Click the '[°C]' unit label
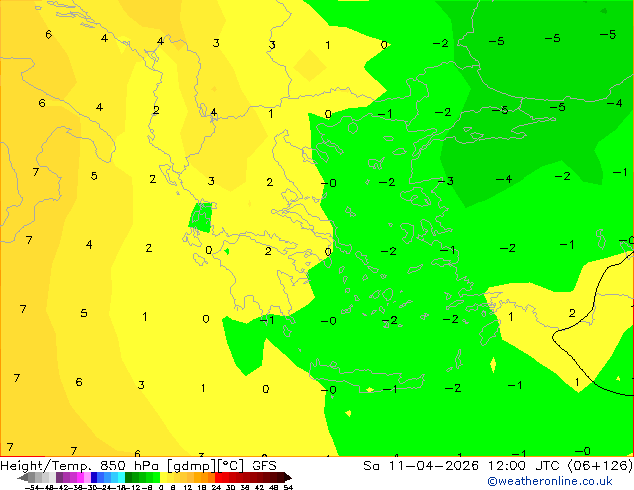Screen dimensions: 634x490 click(x=231, y=466)
